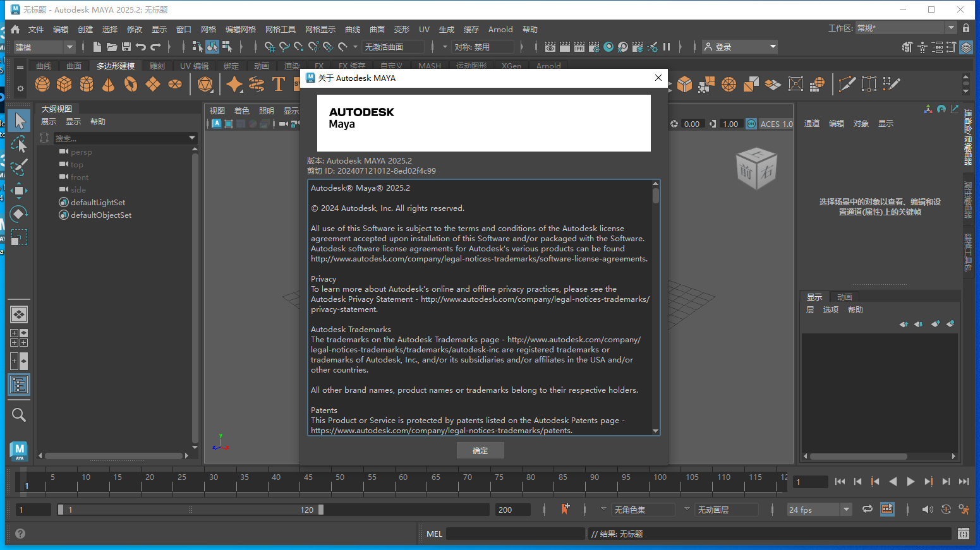Click the save scene icon
Viewport: 980px width, 550px height.
pos(126,47)
